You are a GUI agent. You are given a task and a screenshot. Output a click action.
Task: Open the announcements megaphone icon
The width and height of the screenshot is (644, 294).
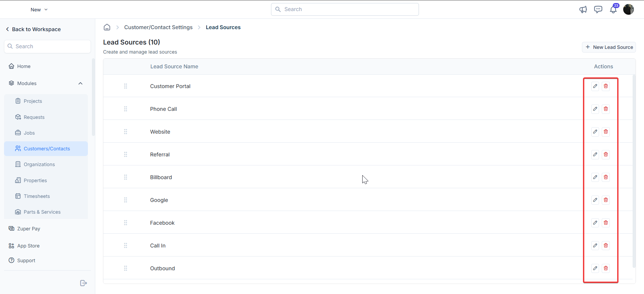point(583,9)
